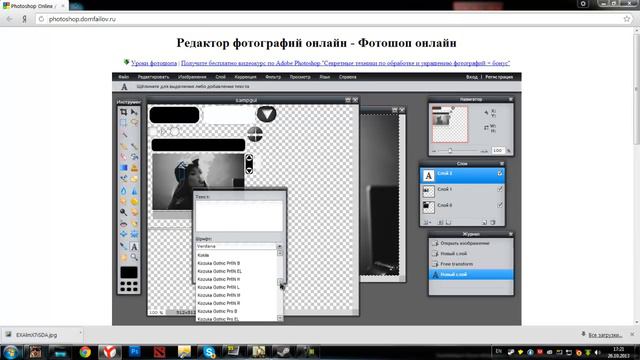Click the Navigator zoom percentage field
640x360 pixels.
[x=498, y=151]
